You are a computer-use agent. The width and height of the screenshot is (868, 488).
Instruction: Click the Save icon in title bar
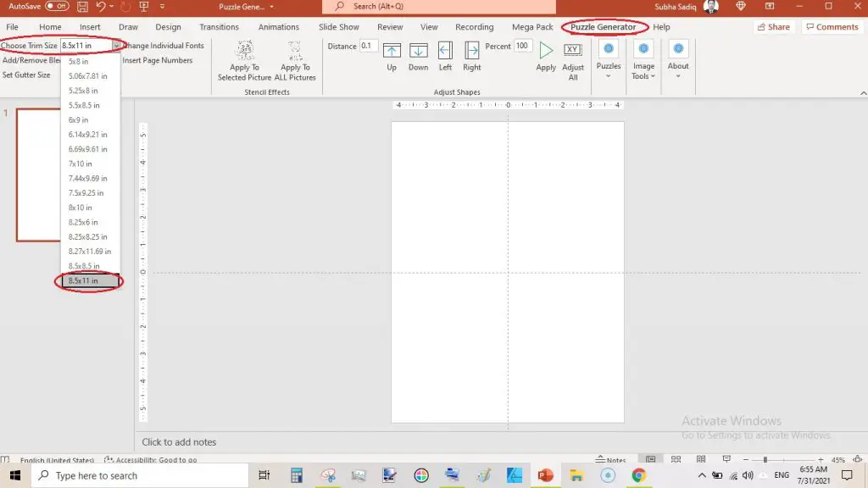click(x=82, y=7)
